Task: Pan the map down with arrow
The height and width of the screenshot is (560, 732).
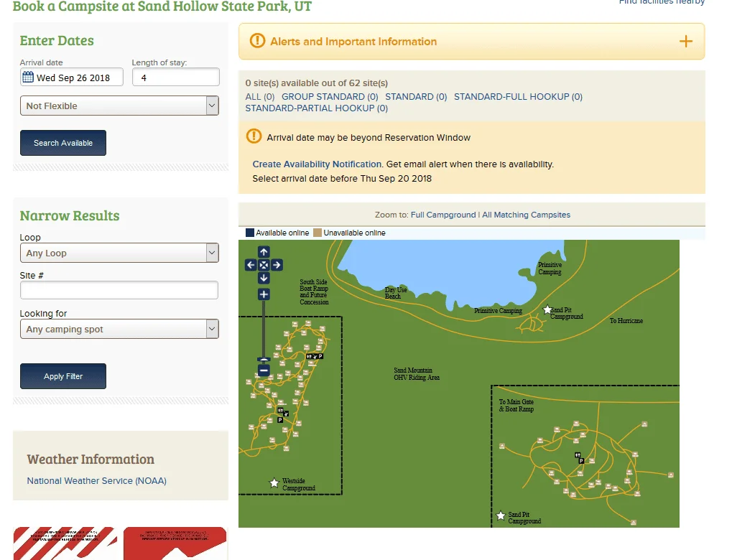Action: (264, 278)
